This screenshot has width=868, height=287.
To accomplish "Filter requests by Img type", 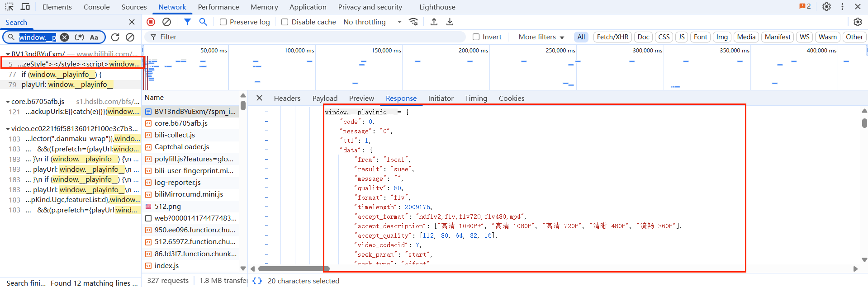I will 722,37.
